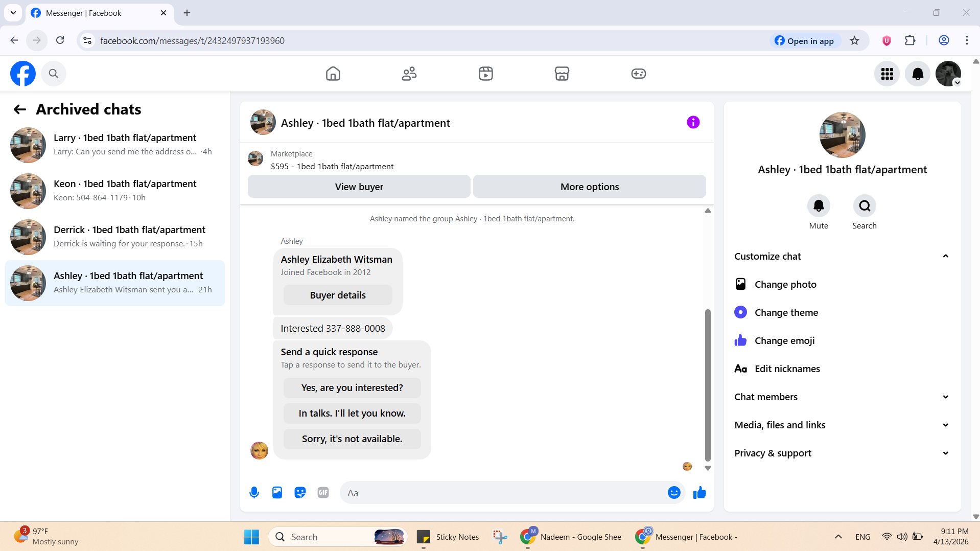Image resolution: width=980 pixels, height=551 pixels.
Task: Send a thumbs-up like
Action: pyautogui.click(x=699, y=493)
